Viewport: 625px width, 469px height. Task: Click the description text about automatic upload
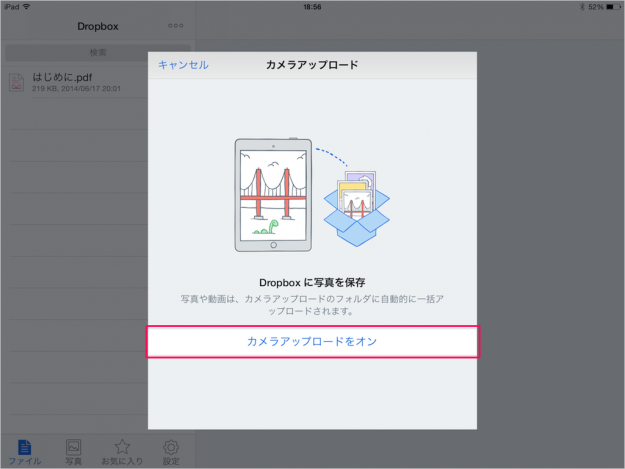[x=312, y=305]
